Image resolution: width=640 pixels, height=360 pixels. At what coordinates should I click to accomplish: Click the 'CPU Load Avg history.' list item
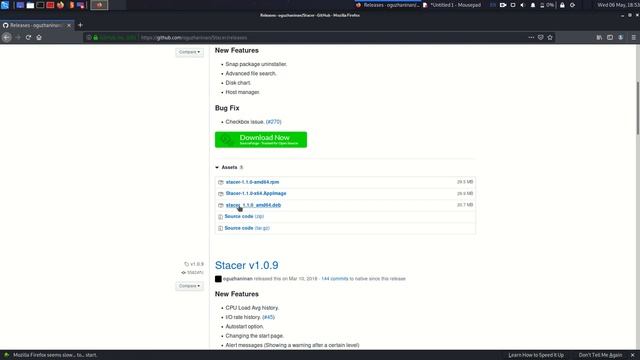coord(252,308)
